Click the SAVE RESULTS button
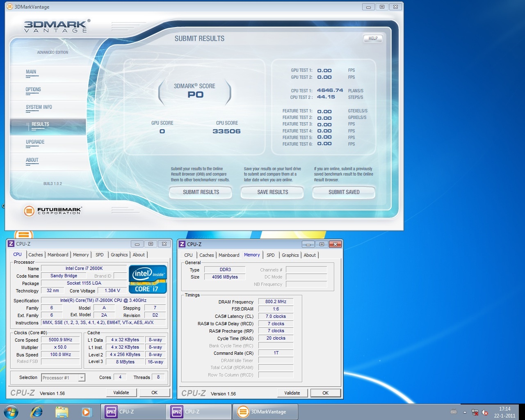 pyautogui.click(x=273, y=192)
